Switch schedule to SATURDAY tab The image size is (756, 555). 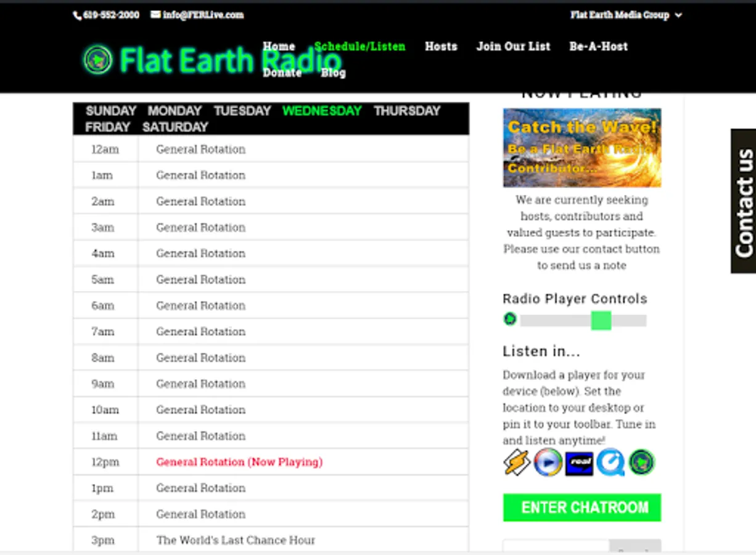point(175,127)
